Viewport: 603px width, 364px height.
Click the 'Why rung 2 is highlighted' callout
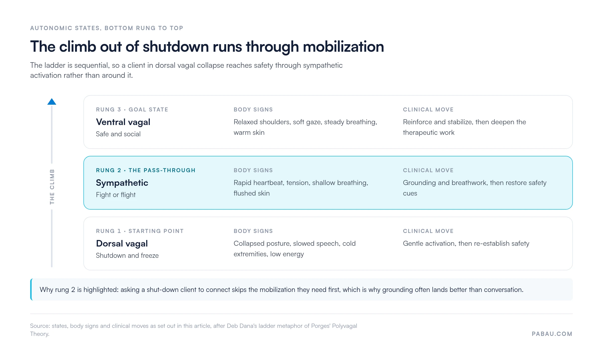click(301, 289)
